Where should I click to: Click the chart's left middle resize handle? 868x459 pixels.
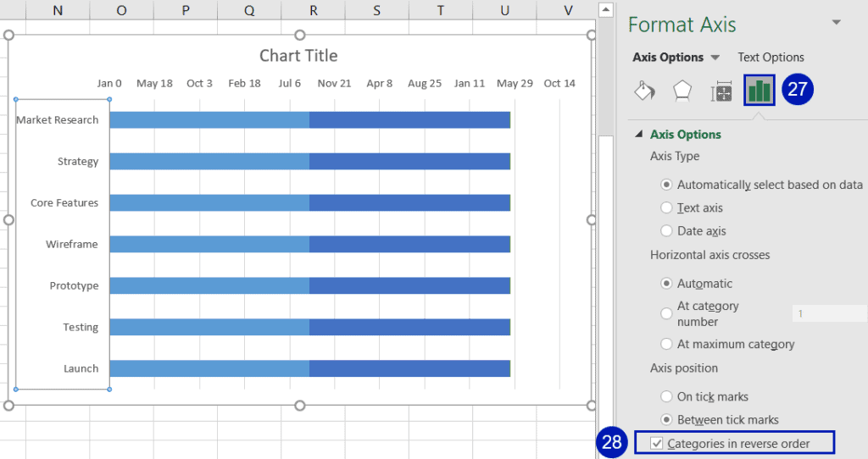point(8,220)
